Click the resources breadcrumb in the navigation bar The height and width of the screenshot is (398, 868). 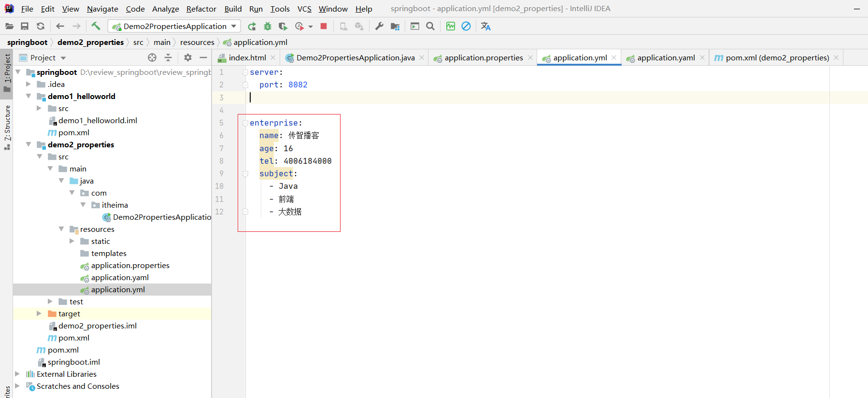[197, 43]
